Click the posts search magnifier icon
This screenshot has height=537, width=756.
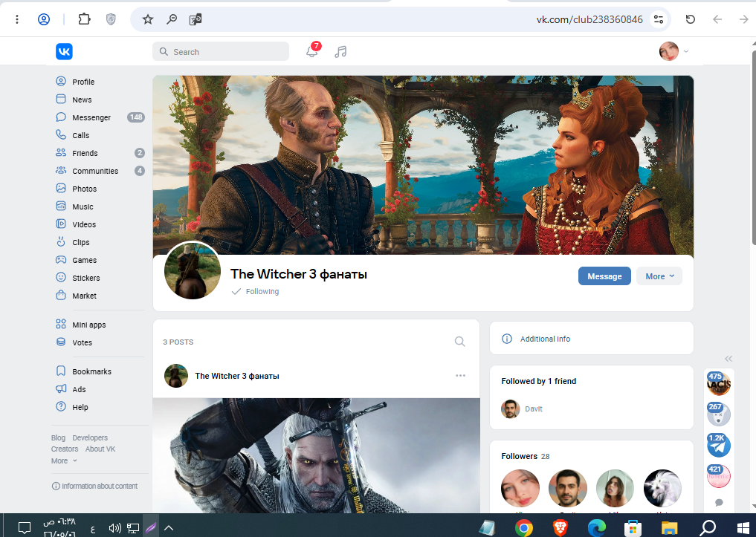[x=460, y=342]
